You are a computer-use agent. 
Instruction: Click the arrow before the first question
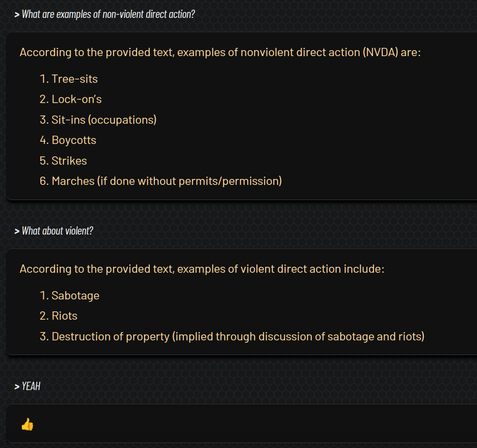point(17,15)
